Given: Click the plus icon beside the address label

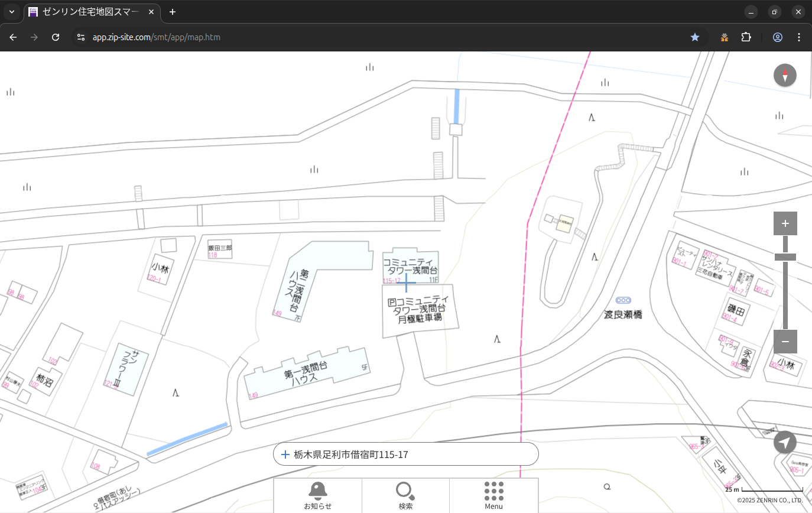Looking at the screenshot, I should [x=285, y=454].
